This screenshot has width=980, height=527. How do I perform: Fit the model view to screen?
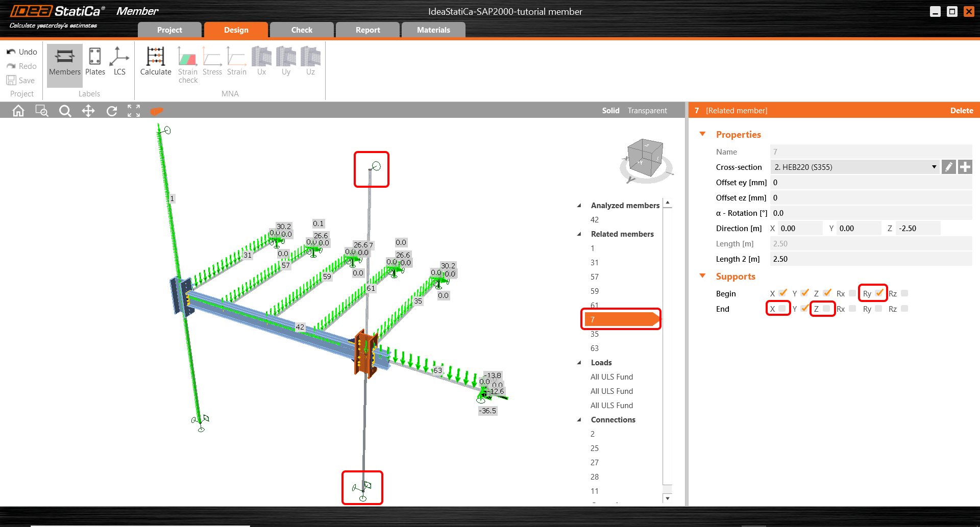coord(134,110)
